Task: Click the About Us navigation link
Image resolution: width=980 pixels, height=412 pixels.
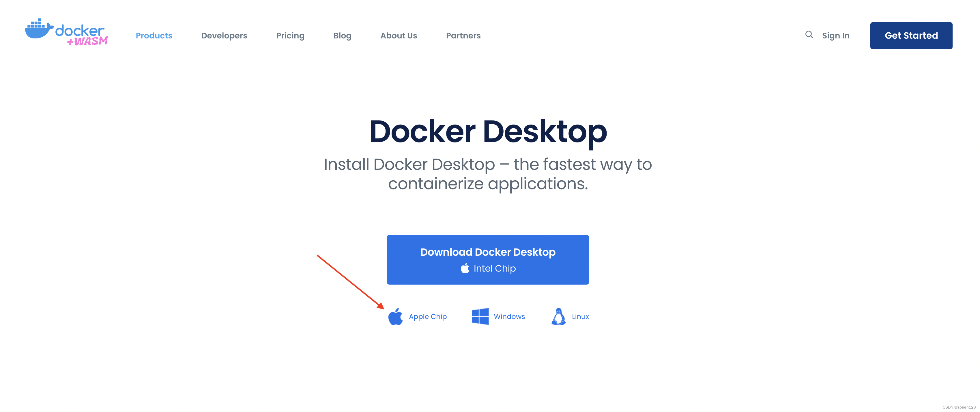Action: coord(399,35)
